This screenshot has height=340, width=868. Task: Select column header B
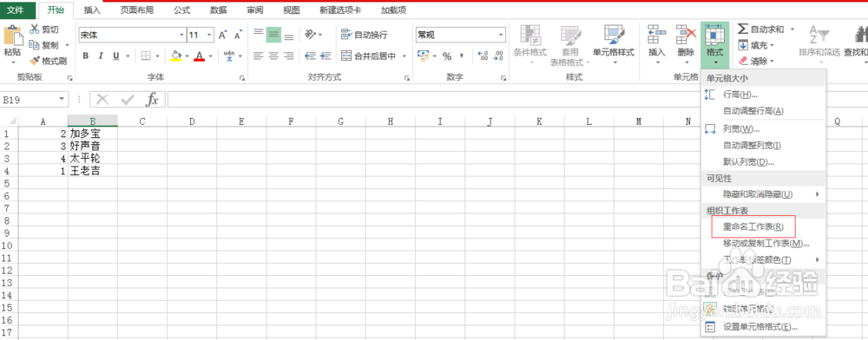coord(93,121)
